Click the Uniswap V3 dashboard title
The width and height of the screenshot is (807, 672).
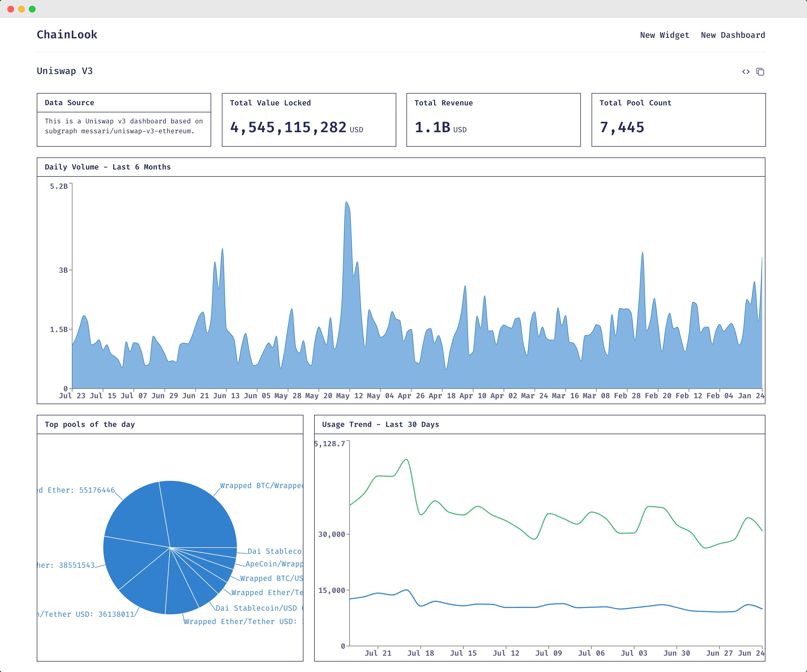coord(65,71)
